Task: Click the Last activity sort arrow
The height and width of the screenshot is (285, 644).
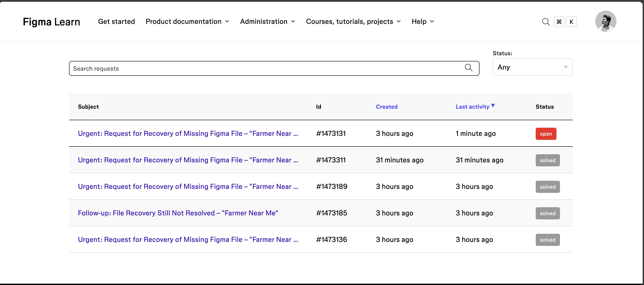Action: (493, 105)
